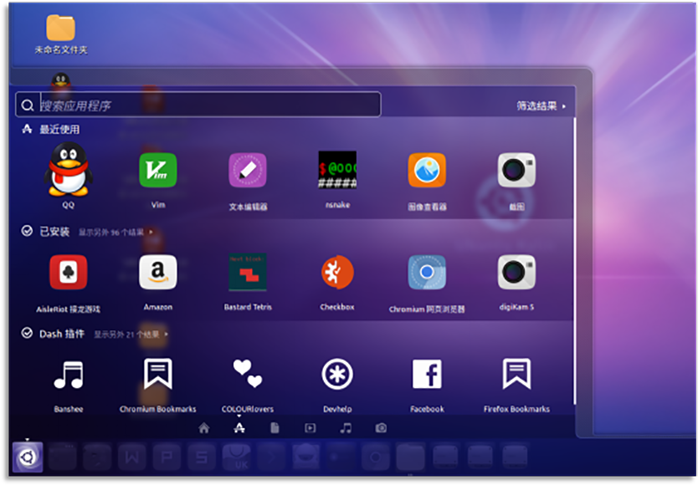
Task: Switch to the Music lens
Action: [346, 428]
